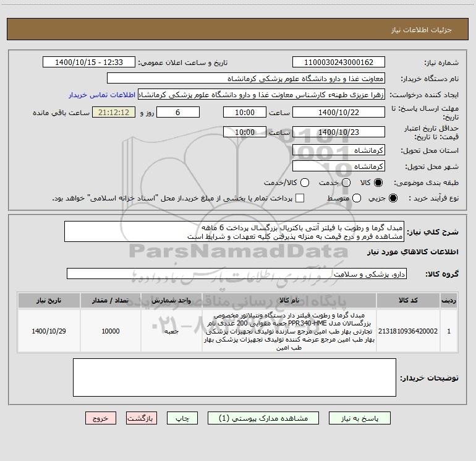Select the متوسط purchase type radio
Screen dimensions: 476x461
pyautogui.click(x=357, y=198)
